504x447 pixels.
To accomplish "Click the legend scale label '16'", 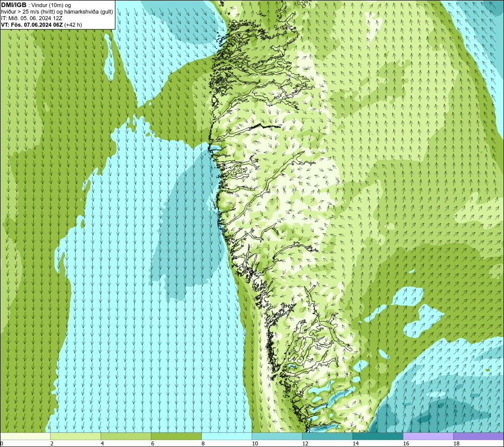I will click(406, 443).
